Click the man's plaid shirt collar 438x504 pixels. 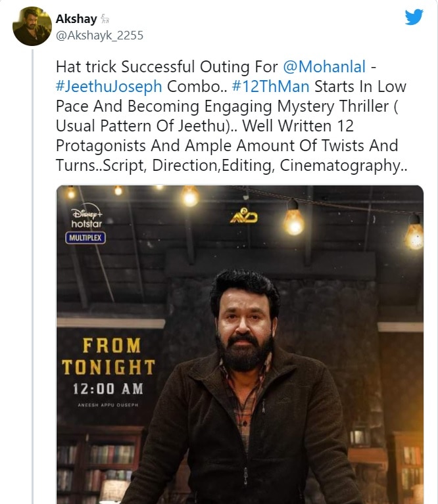pos(247,381)
